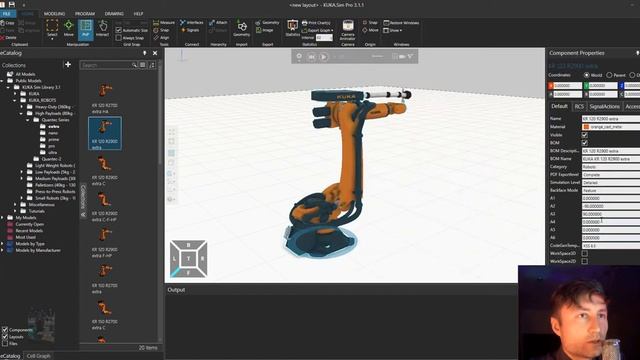Open Signals in the Connect group

[x=190, y=30]
